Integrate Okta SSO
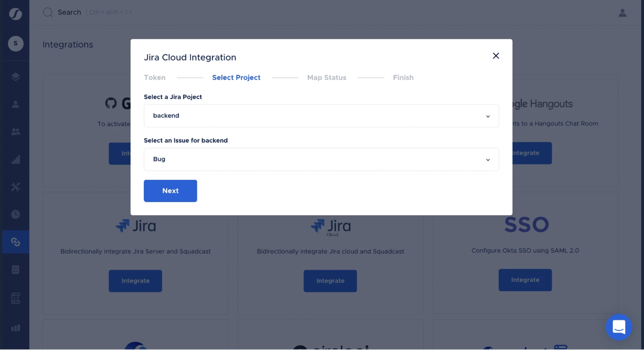This screenshot has width=644, height=350. 525,280
